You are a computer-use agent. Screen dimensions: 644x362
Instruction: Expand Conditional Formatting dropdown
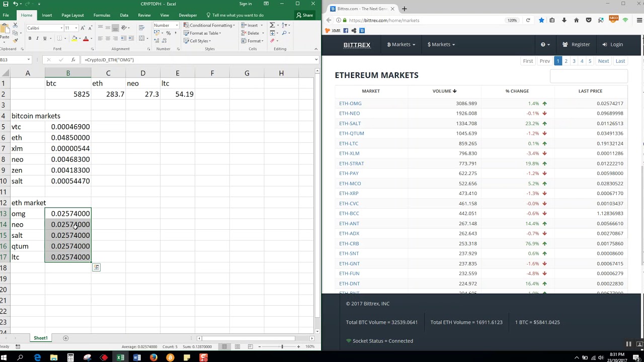point(209,25)
